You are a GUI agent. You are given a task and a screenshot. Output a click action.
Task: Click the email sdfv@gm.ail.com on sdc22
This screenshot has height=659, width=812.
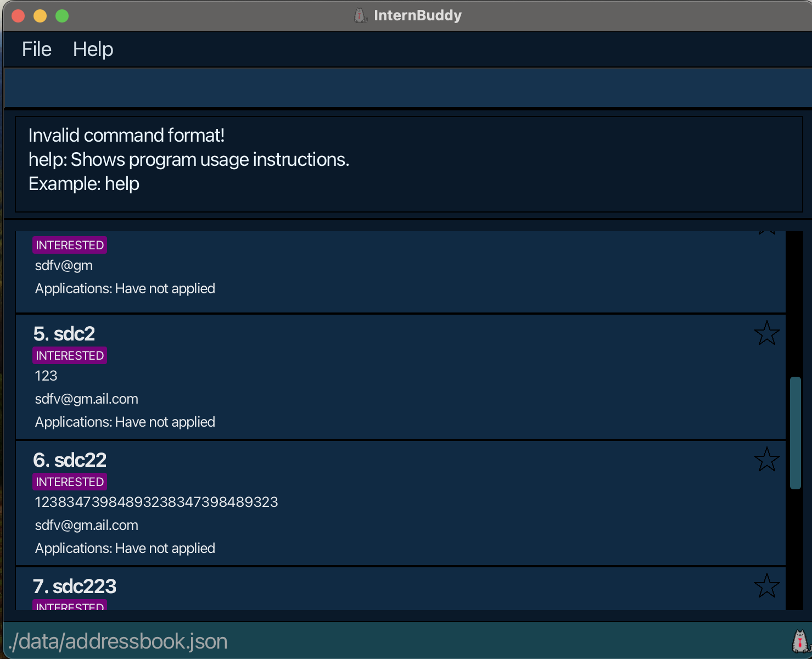click(86, 525)
